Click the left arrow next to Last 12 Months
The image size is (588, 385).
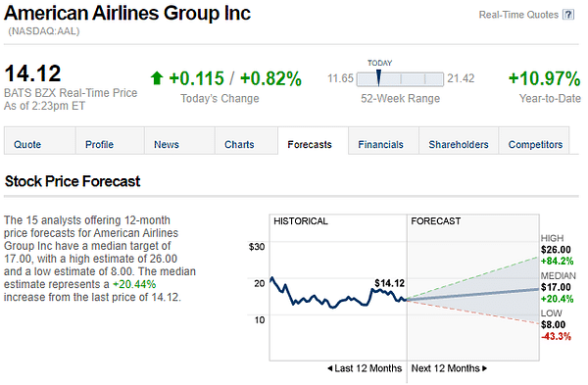pyautogui.click(x=329, y=368)
